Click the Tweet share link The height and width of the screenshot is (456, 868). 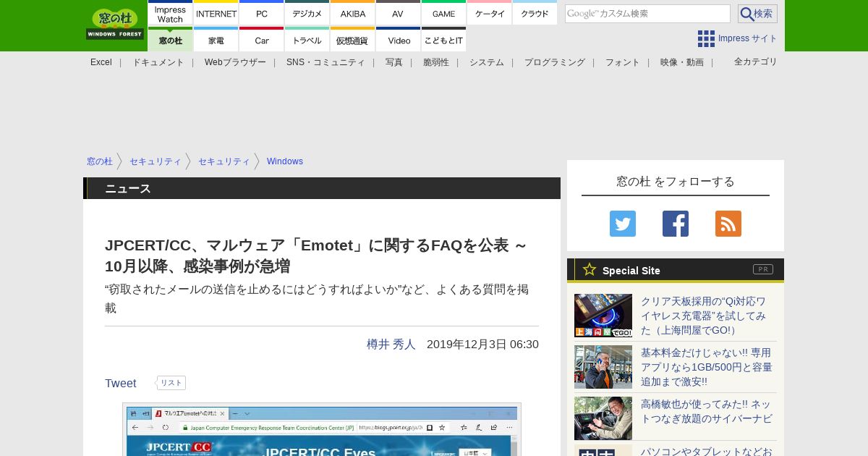pyautogui.click(x=121, y=384)
